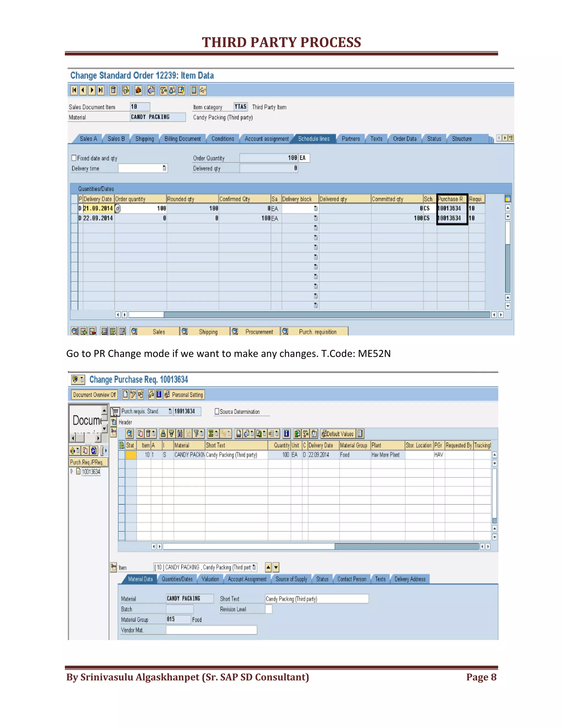Open Billing Document tab

coord(183,139)
